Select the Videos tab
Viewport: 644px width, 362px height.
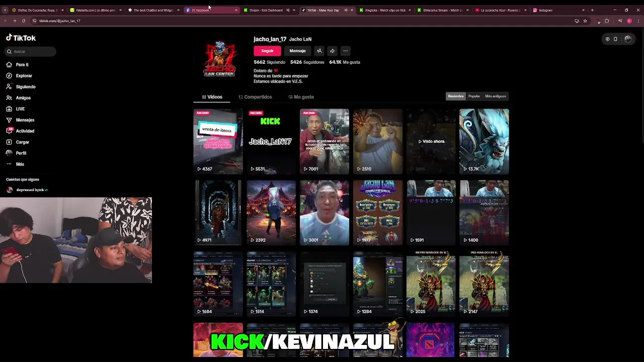pyautogui.click(x=212, y=97)
